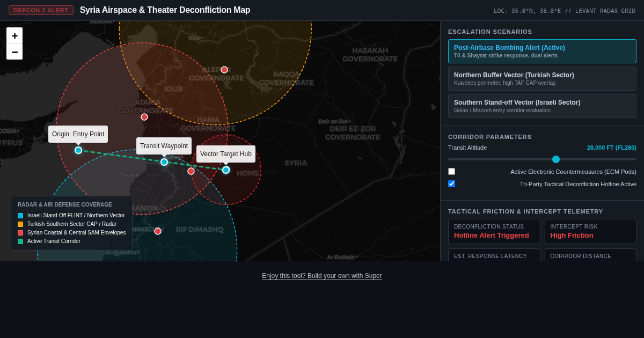Click the red Syrian SAM legend swatch
This screenshot has height=338, width=644.
click(x=20, y=233)
